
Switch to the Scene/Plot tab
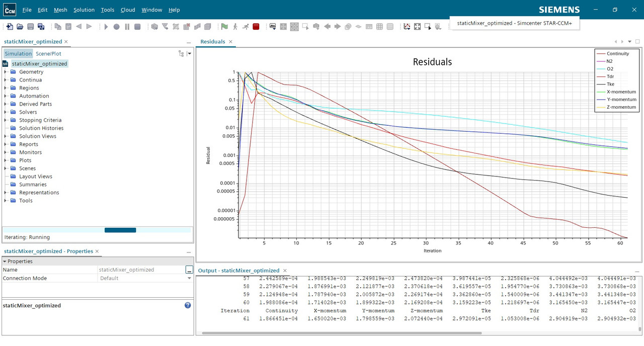coord(48,54)
